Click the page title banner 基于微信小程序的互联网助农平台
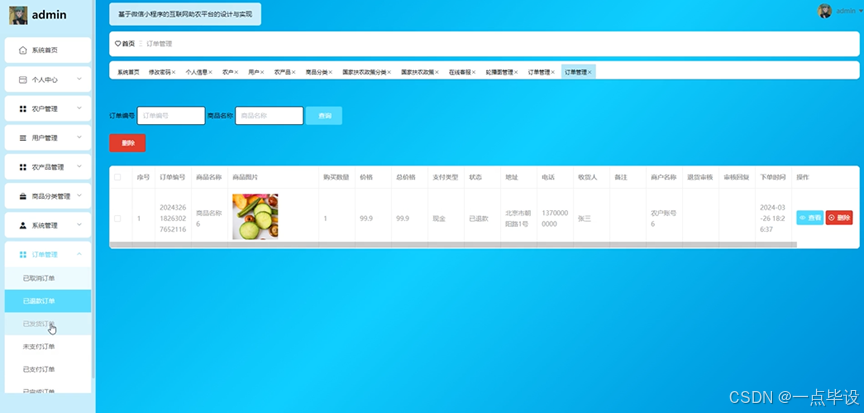Image resolution: width=864 pixels, height=413 pixels. tap(185, 14)
